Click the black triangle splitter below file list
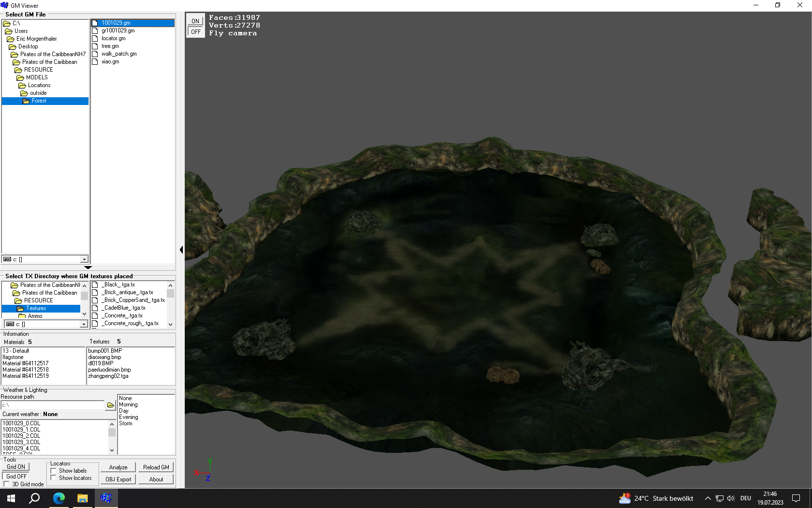Viewport: 812px width, 508px height. tap(88, 267)
